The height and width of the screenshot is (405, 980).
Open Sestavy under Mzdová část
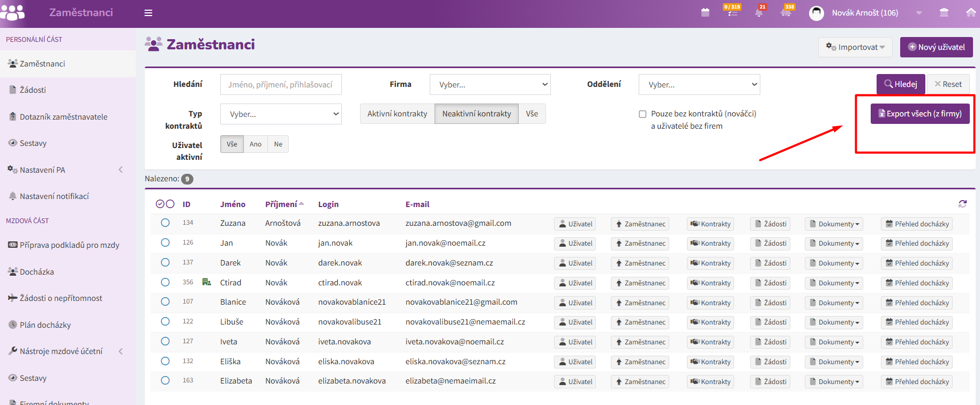[x=68, y=378]
